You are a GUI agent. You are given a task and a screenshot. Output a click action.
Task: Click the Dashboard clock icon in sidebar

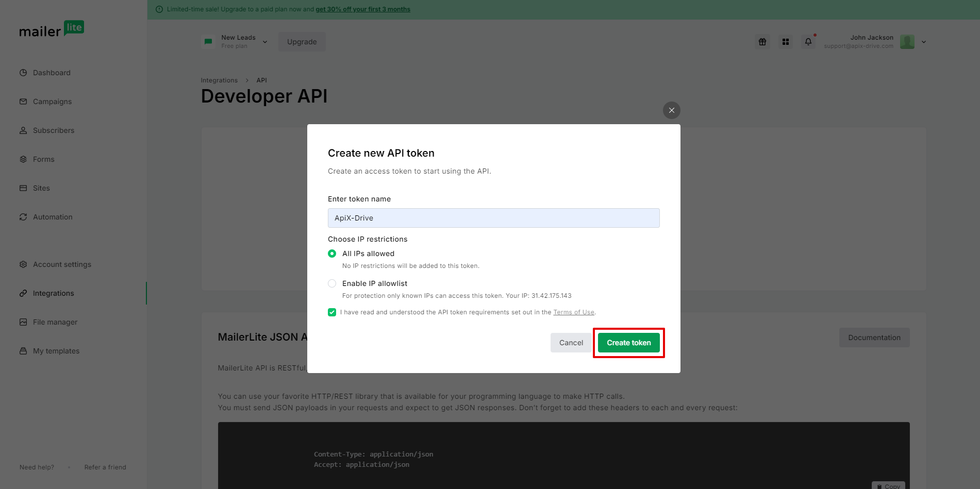(23, 73)
